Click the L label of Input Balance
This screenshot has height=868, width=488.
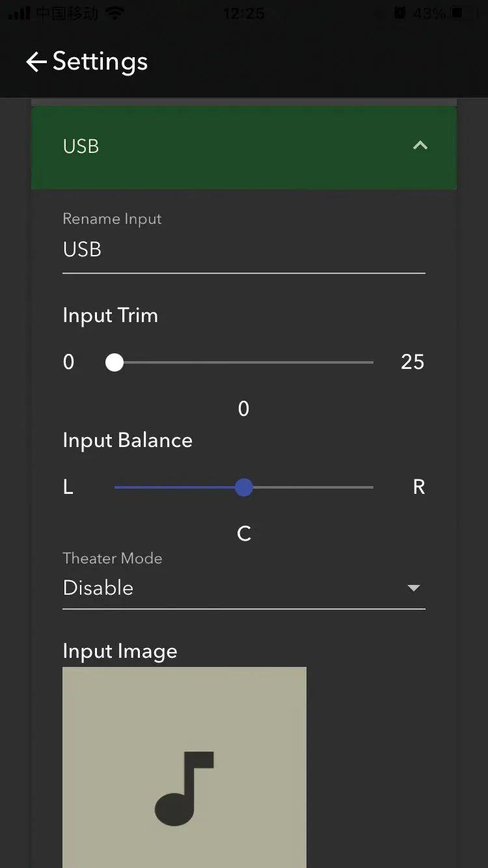point(68,487)
